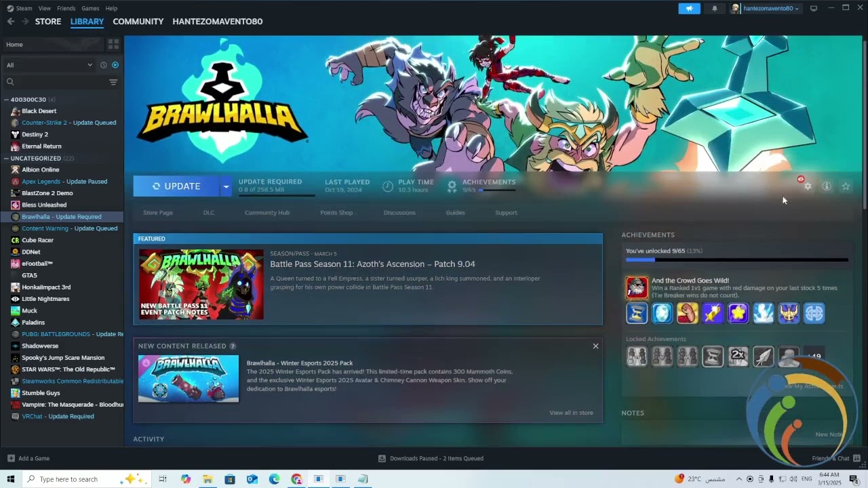Open Brawlhalla Discussions link

[399, 213]
